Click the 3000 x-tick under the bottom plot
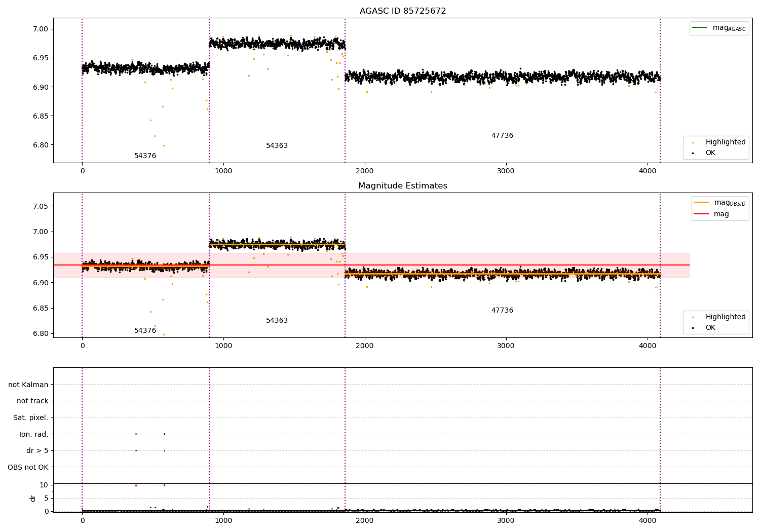Screen dimensions: 760x532 [506, 520]
